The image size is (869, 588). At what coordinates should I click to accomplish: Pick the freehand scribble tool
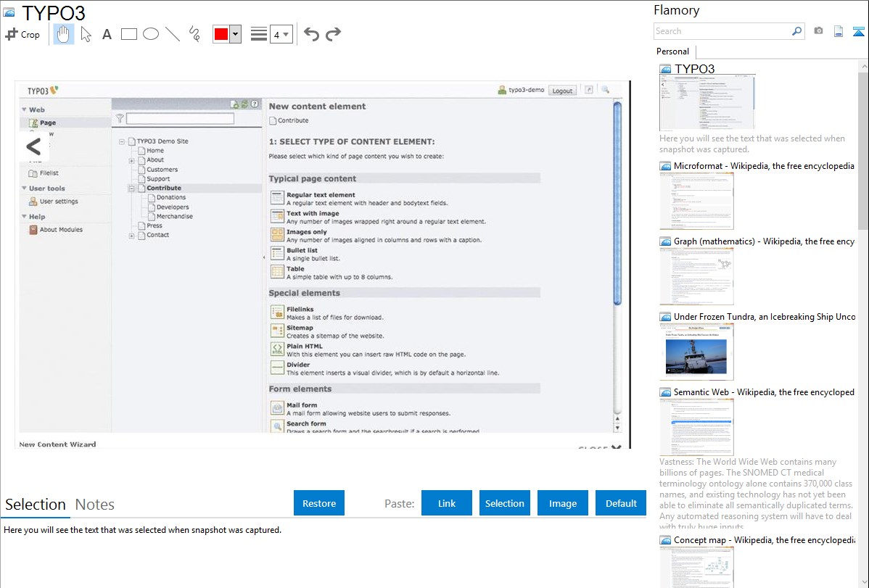click(194, 34)
